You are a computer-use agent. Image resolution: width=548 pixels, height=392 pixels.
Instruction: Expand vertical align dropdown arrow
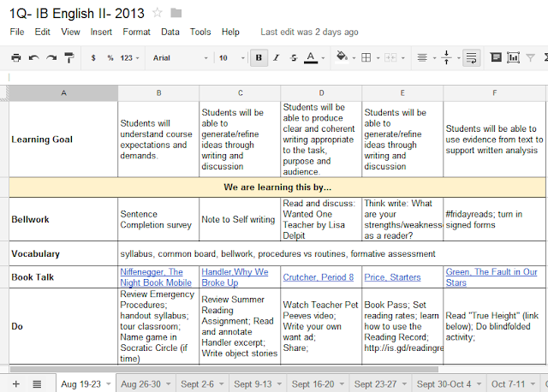(x=459, y=58)
